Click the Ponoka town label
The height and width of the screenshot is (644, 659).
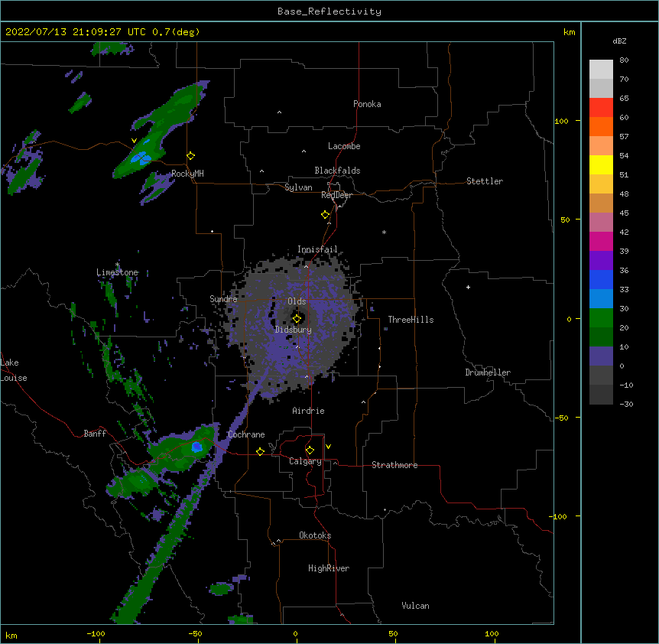367,104
